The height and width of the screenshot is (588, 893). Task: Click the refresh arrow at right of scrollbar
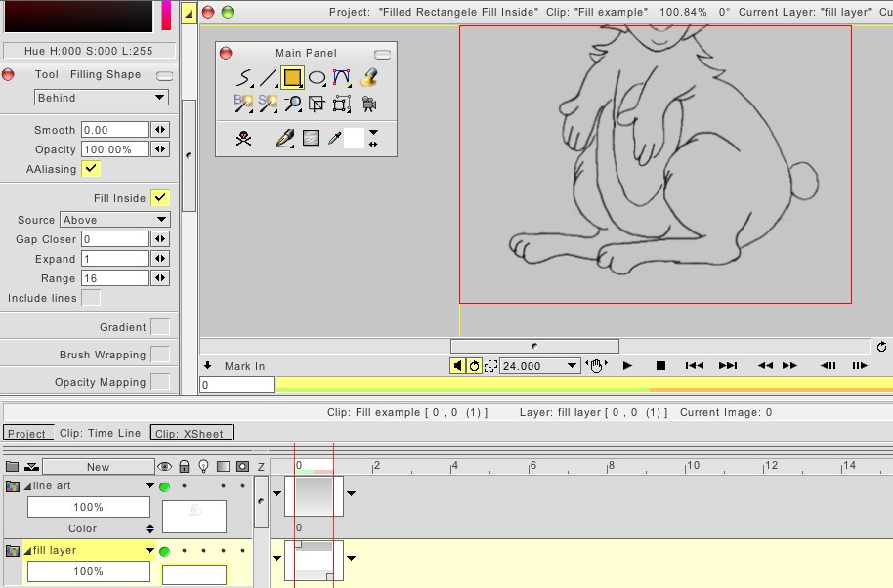coord(881,346)
